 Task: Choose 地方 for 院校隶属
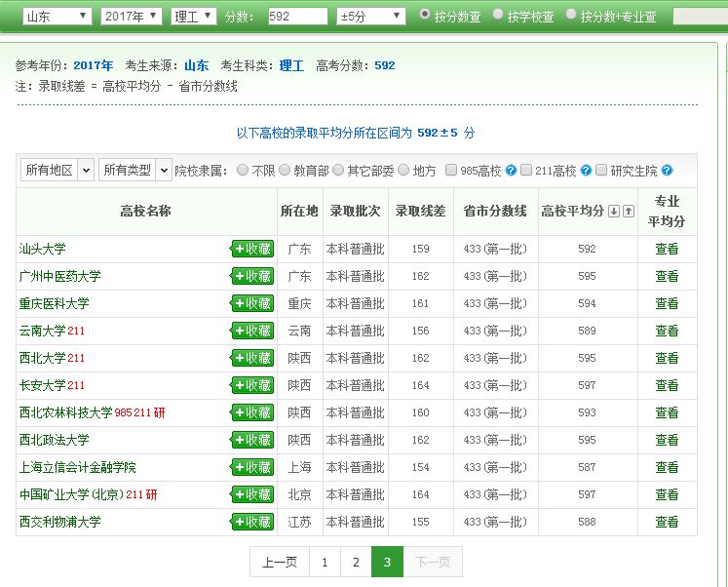pyautogui.click(x=403, y=170)
